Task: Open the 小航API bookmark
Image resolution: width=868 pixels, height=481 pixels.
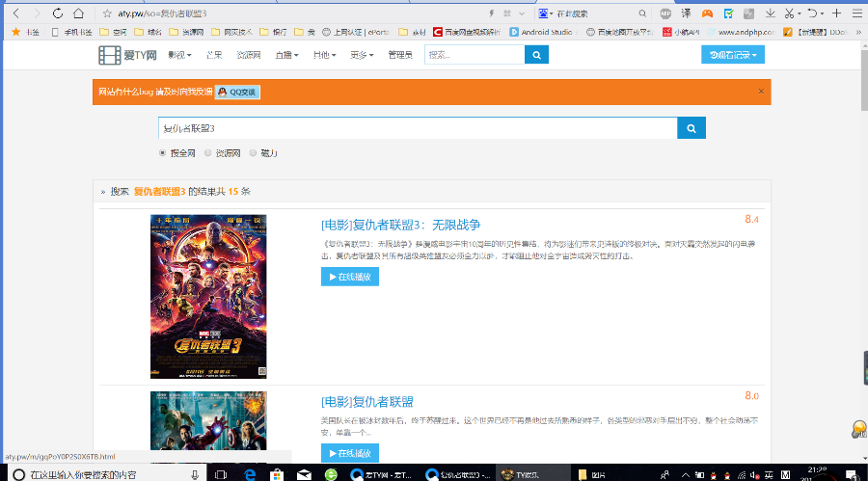Action: click(x=681, y=32)
